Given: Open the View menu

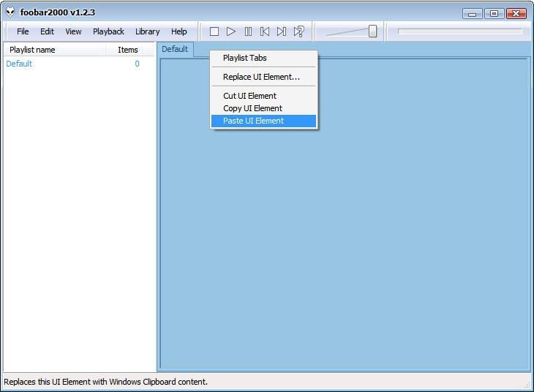Looking at the screenshot, I should click(73, 31).
